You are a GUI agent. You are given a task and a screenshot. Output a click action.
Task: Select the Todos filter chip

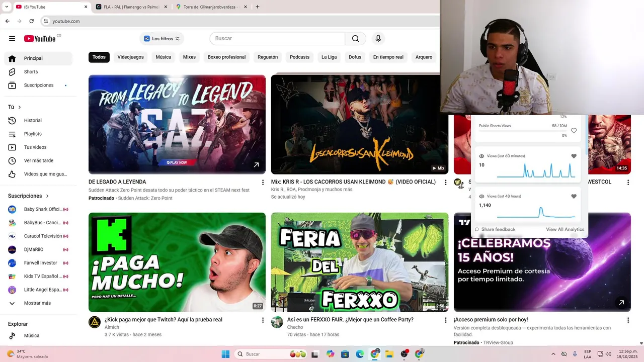pos(99,57)
